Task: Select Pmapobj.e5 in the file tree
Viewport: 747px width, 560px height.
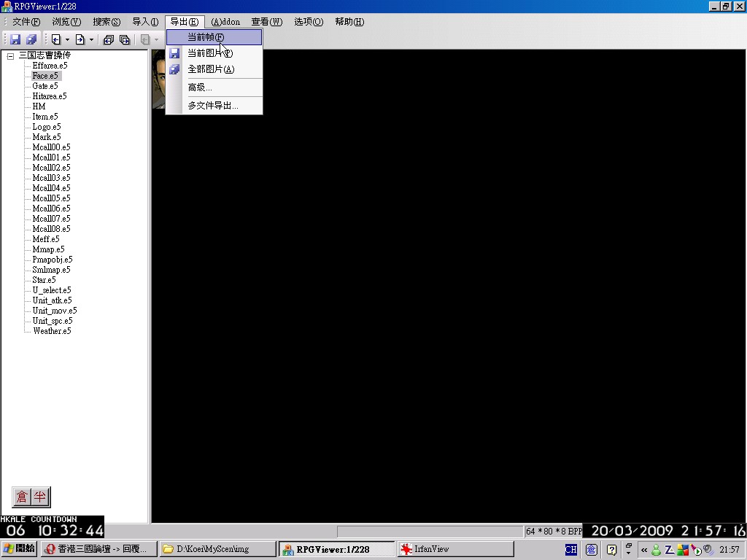Action: click(x=53, y=260)
